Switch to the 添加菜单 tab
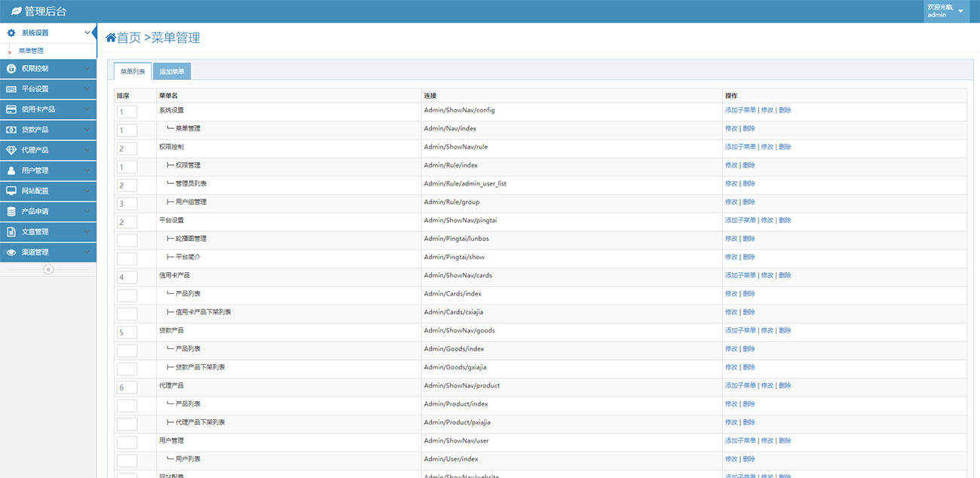 [172, 71]
